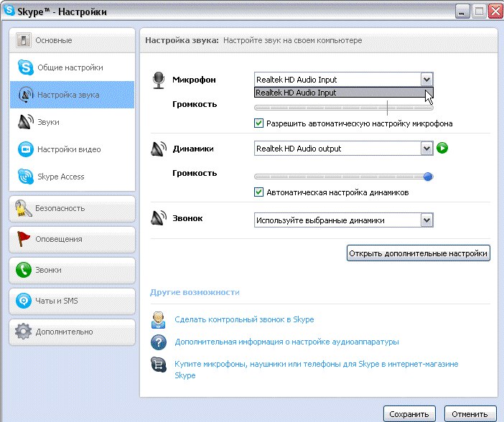Open Дополнительная информация о настройке аудиоаппаратуры link
504x422 pixels.
pos(286,342)
